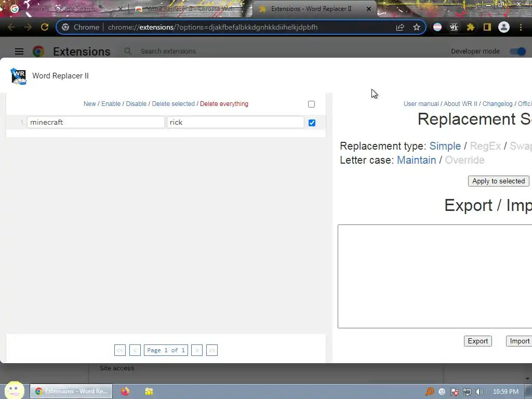The width and height of the screenshot is (532, 399).
Task: Click the round striped extension icon in toolbar
Action: click(x=437, y=27)
